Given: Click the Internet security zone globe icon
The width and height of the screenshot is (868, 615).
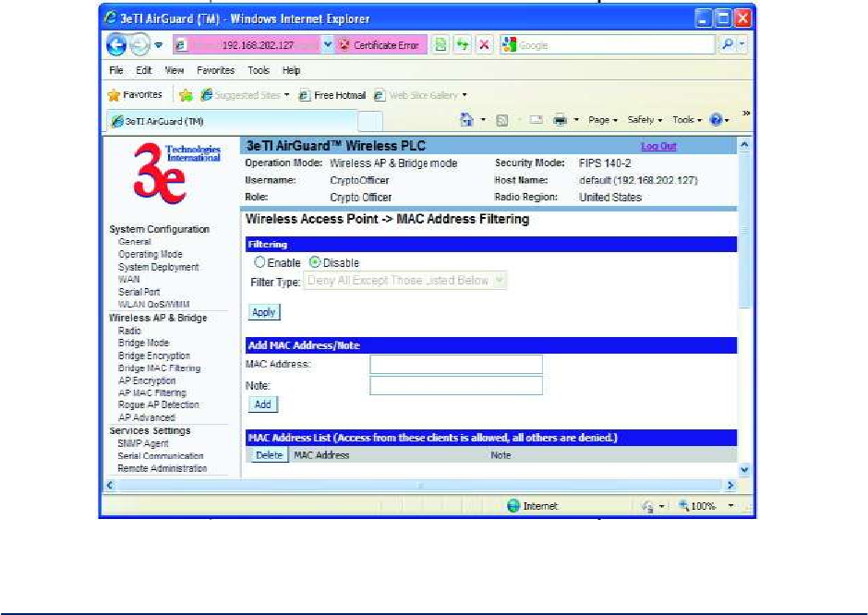Looking at the screenshot, I should [x=513, y=506].
